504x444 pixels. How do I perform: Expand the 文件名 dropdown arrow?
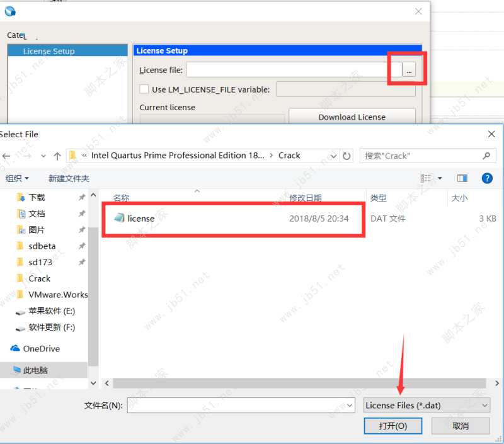(350, 406)
